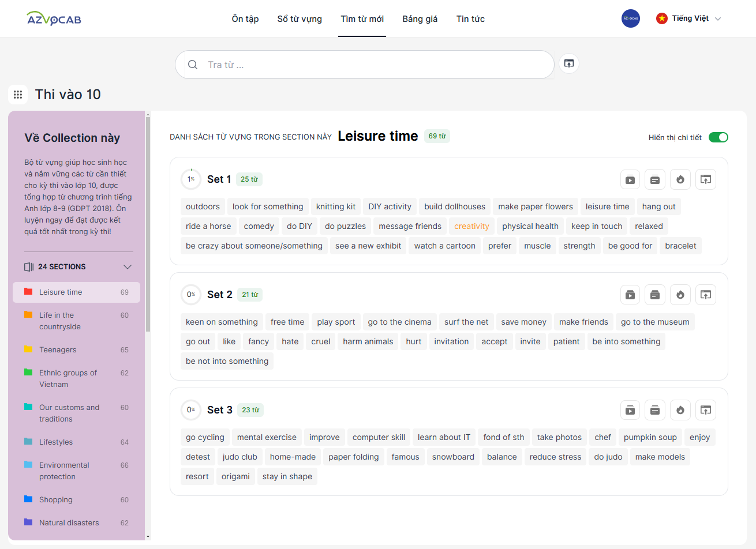This screenshot has width=756, height=549.
Task: Click the word bracelet
Action: (680, 246)
